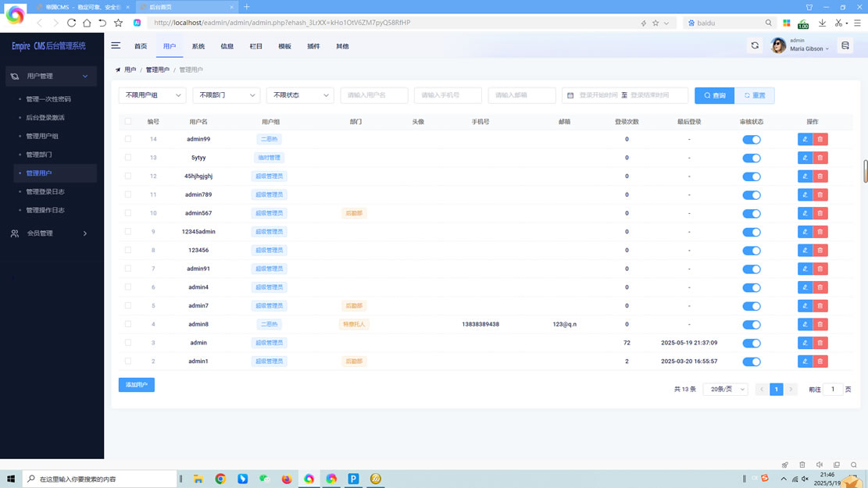Open the 栏目 top menu
Screen dimensions: 868x488
255,46
